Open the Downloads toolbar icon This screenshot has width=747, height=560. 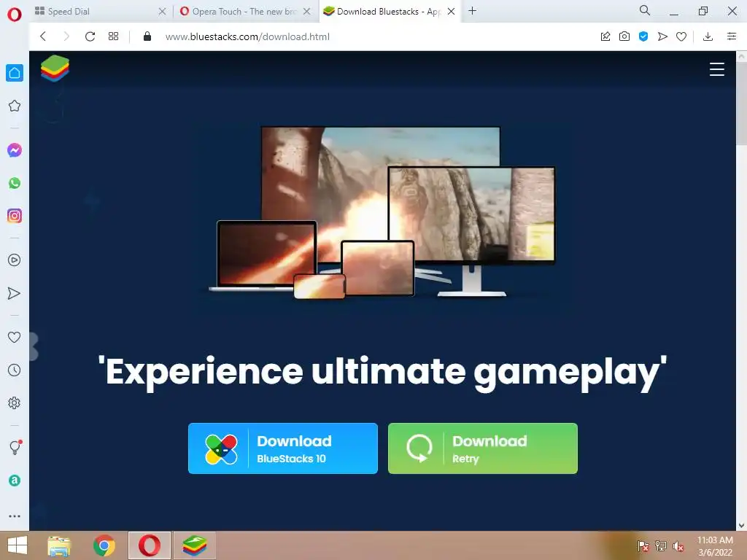click(708, 36)
